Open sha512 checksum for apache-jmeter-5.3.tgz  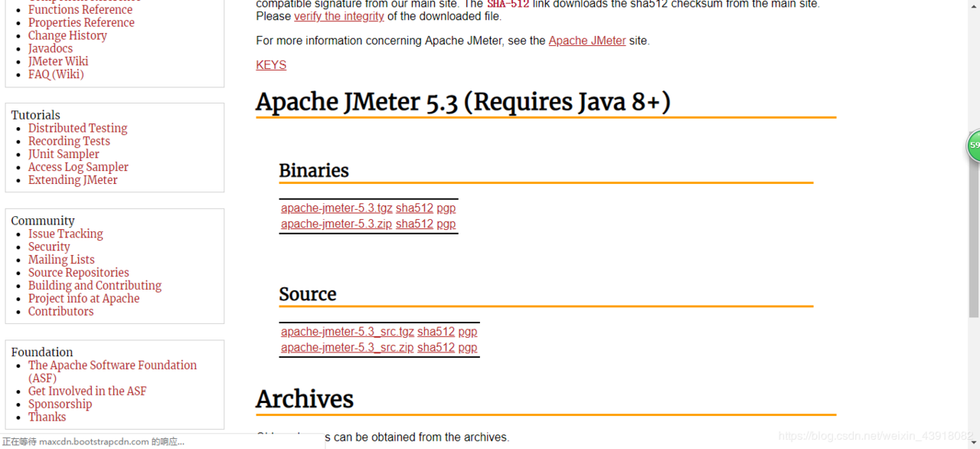pyautogui.click(x=414, y=208)
